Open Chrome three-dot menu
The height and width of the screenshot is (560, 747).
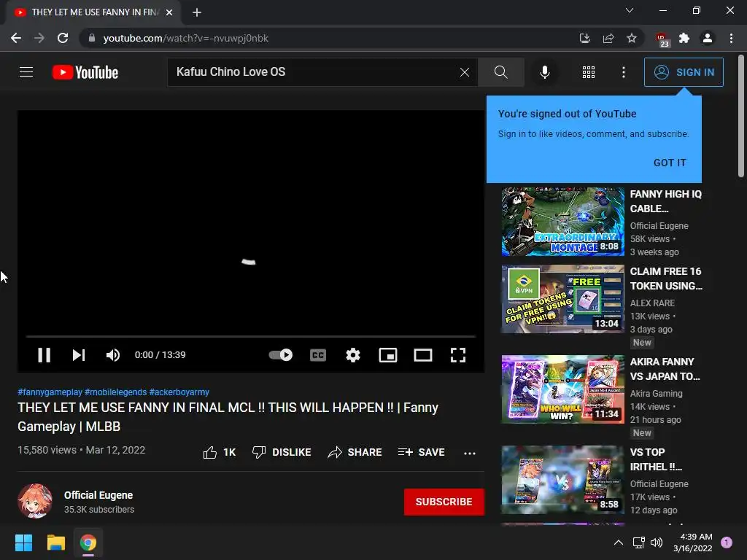click(x=731, y=38)
